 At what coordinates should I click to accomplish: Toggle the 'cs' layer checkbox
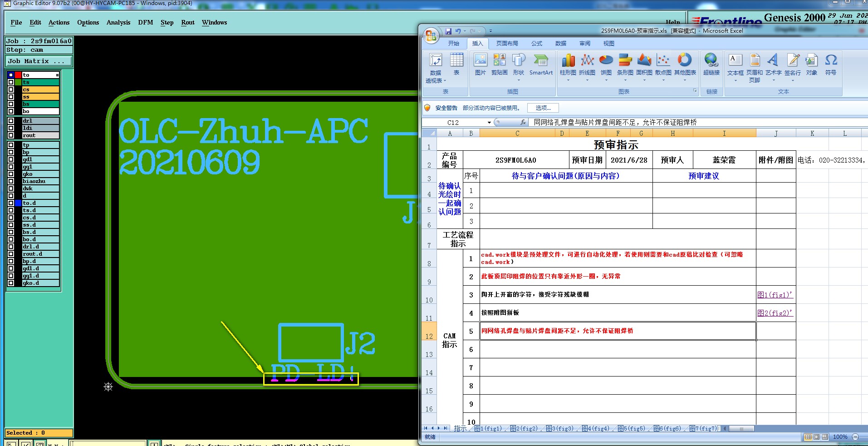(10, 89)
